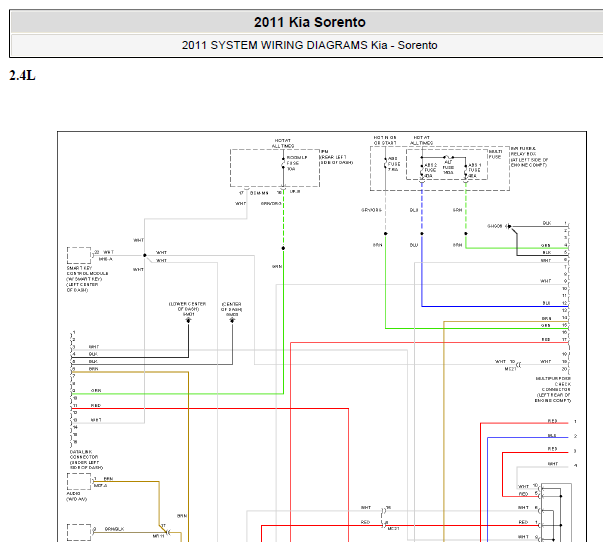Click the BRN label beside AUDIO connector pin 1
Viewport: 603px width, 542px height.
(x=108, y=479)
